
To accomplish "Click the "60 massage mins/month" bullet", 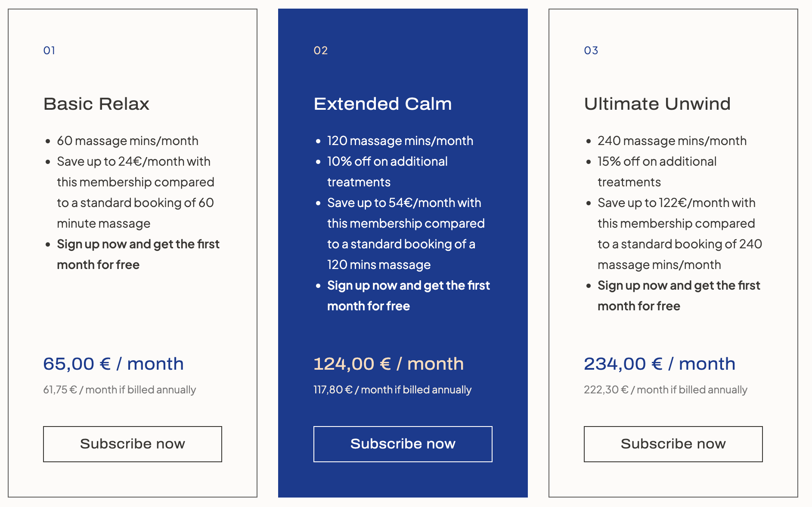I will [127, 141].
